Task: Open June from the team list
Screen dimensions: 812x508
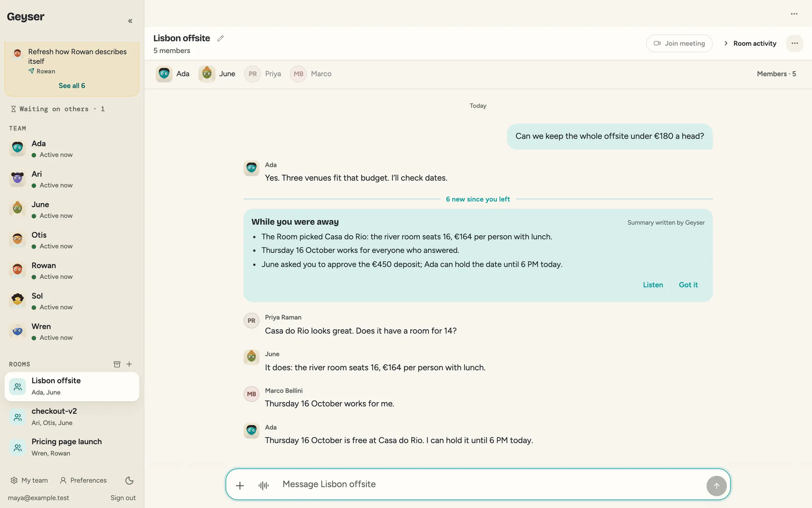Action: [72, 210]
